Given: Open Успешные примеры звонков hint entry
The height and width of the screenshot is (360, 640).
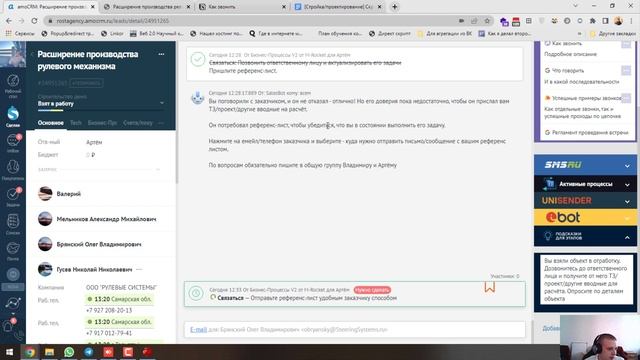Looking at the screenshot, I should [x=586, y=98].
